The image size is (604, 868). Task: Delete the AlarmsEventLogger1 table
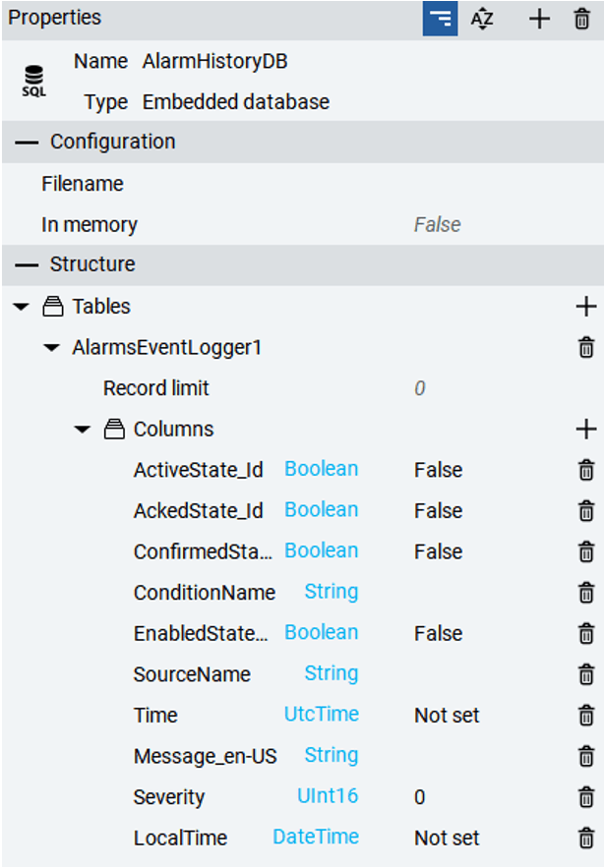coord(585,348)
